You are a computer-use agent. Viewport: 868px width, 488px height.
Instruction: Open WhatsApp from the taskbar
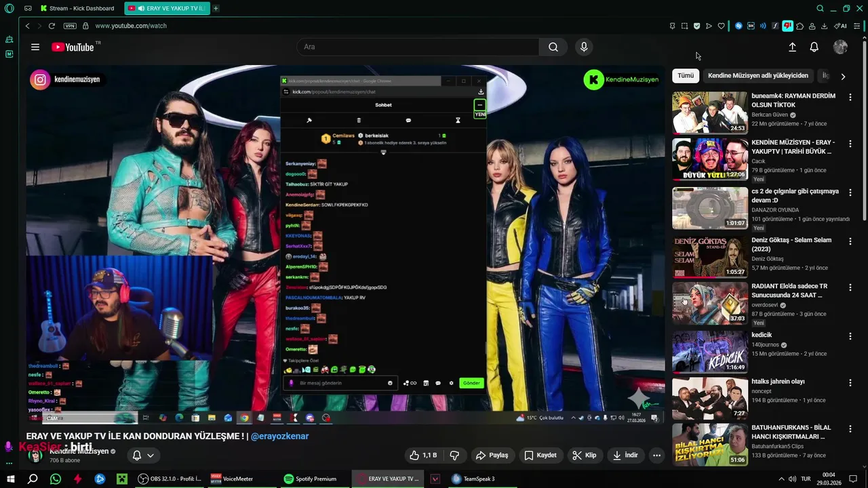click(56, 479)
